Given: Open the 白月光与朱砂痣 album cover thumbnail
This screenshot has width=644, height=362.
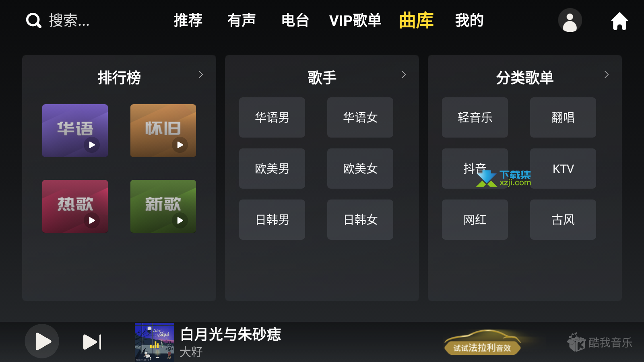Looking at the screenshot, I should [155, 342].
